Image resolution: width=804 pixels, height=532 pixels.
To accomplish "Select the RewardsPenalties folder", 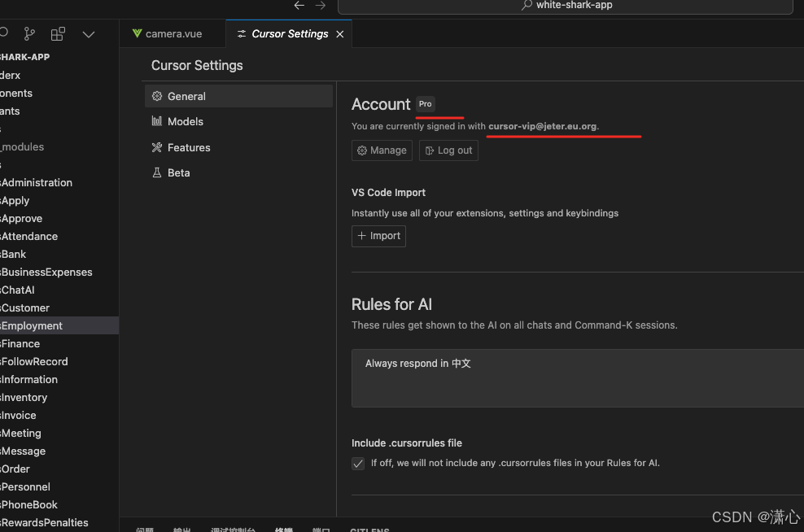I will point(59,523).
